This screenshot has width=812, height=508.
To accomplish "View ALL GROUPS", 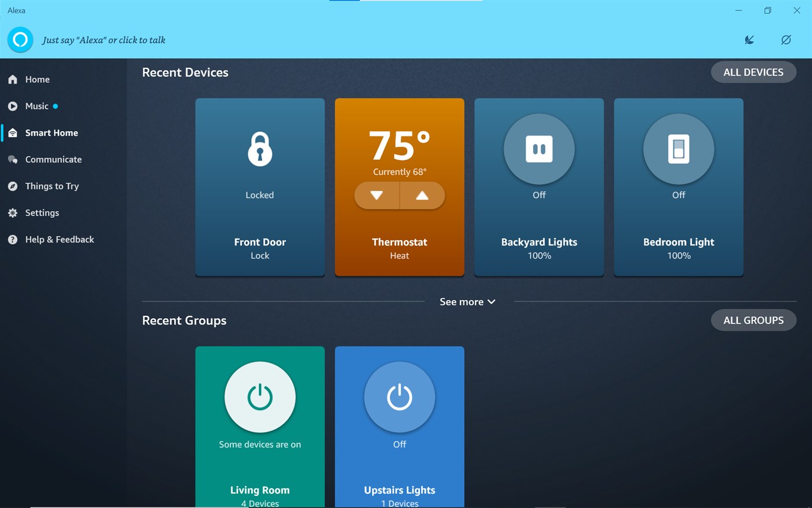I will (x=753, y=320).
